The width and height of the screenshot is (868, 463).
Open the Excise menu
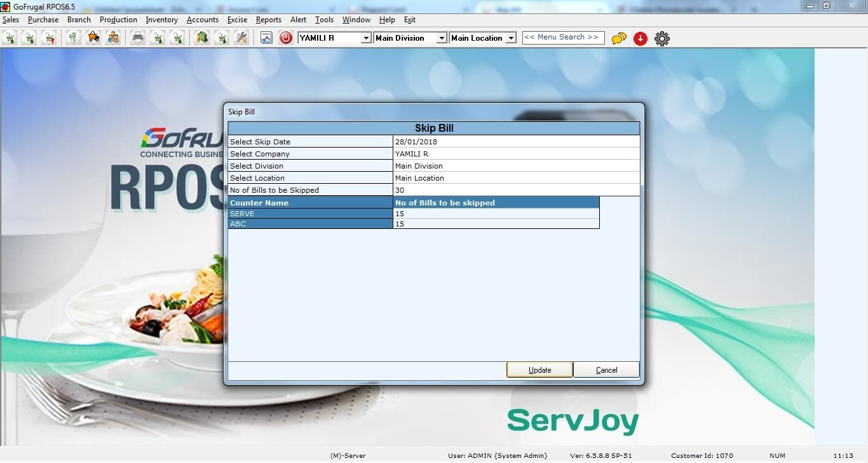(x=238, y=20)
